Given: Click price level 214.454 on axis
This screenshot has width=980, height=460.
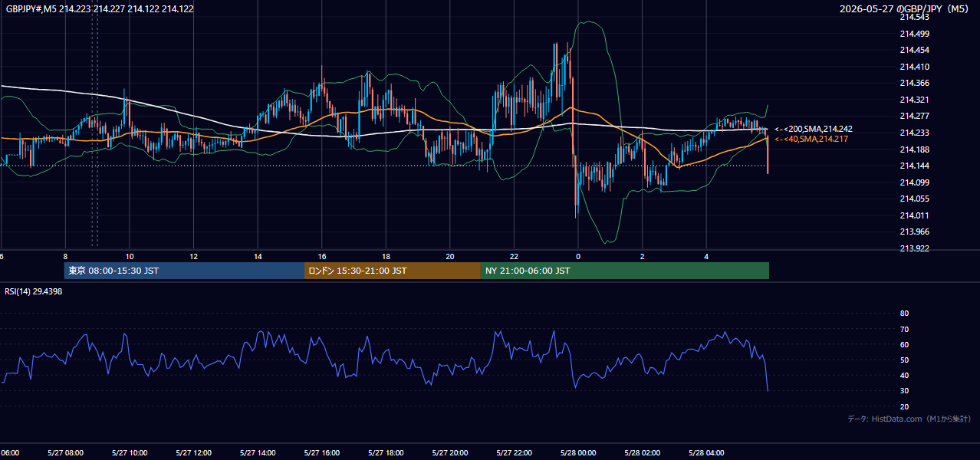Looking at the screenshot, I should pos(914,50).
